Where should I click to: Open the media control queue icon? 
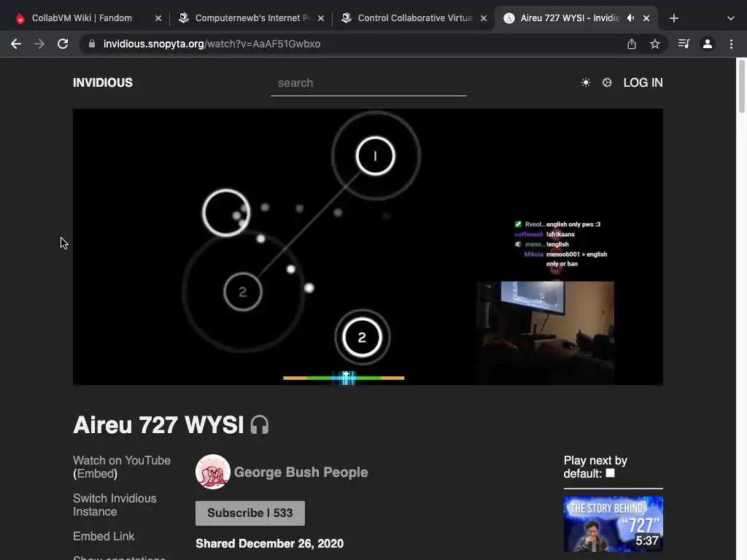pos(684,44)
